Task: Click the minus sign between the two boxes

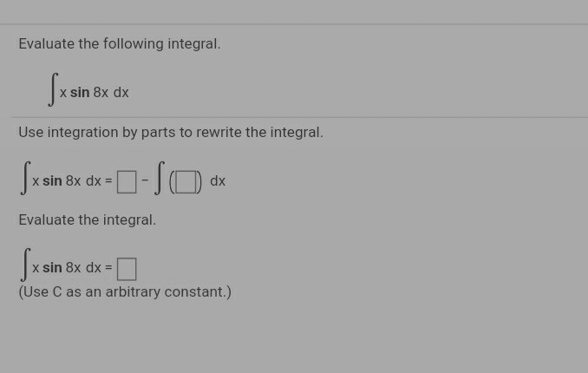Action: click(145, 181)
